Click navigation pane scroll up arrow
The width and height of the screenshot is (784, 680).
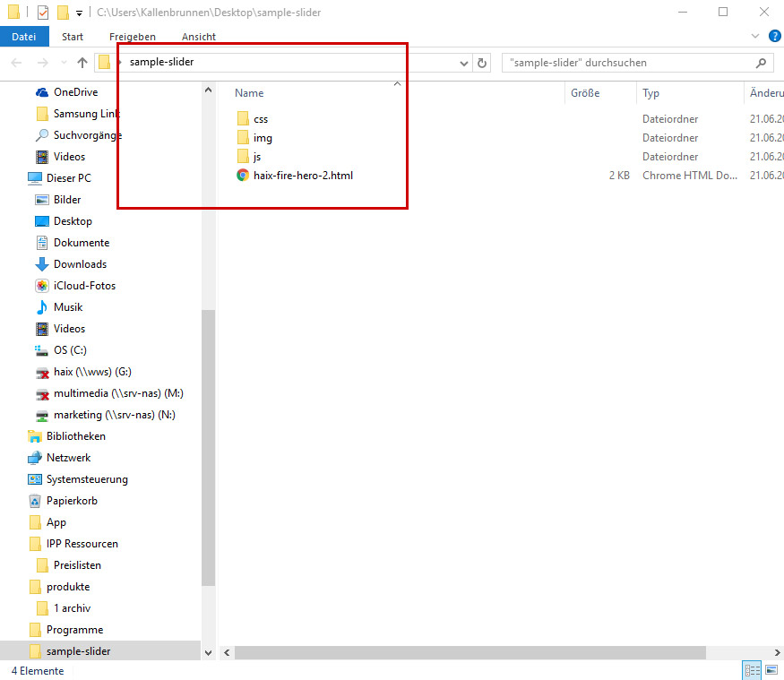pos(209,90)
